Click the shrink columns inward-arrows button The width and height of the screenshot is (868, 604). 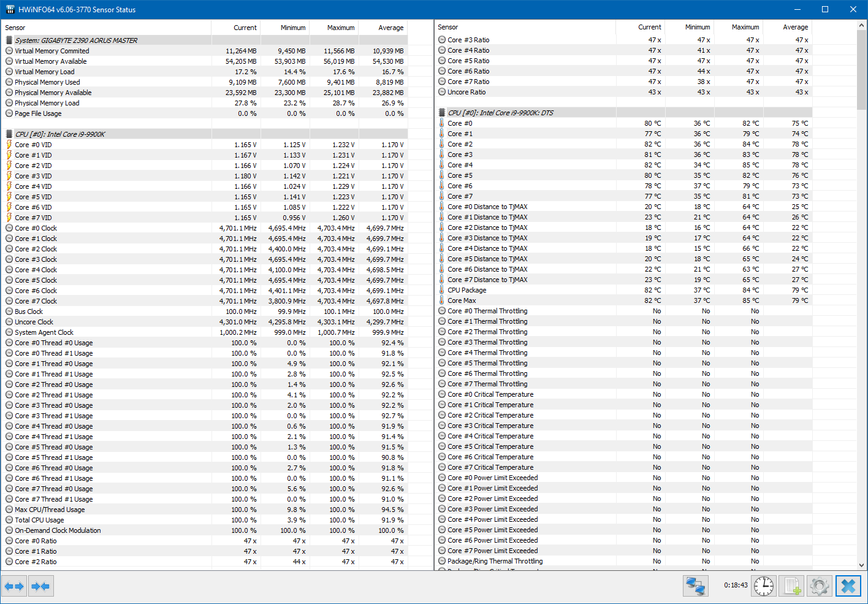point(40,586)
